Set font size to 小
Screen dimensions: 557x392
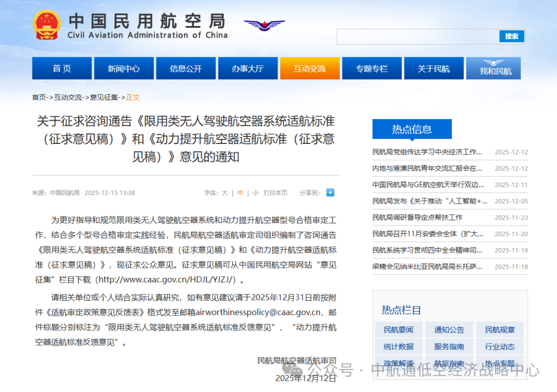click(255, 193)
